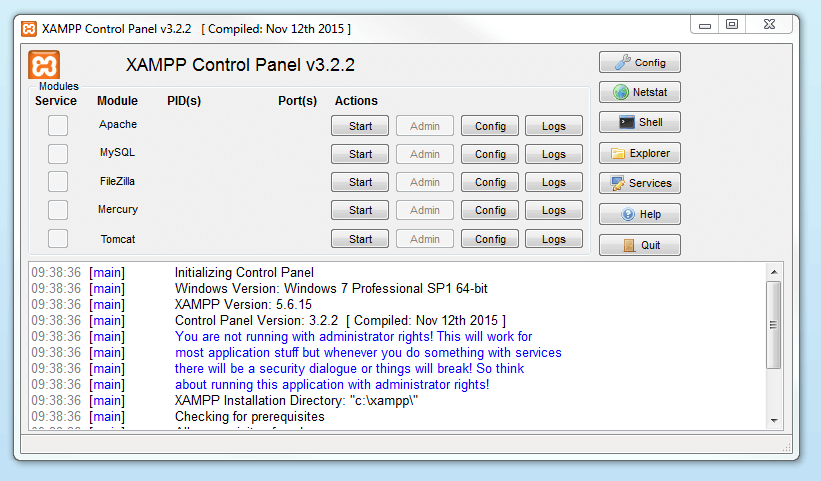Start the Apache module
821x481 pixels.
(x=360, y=126)
